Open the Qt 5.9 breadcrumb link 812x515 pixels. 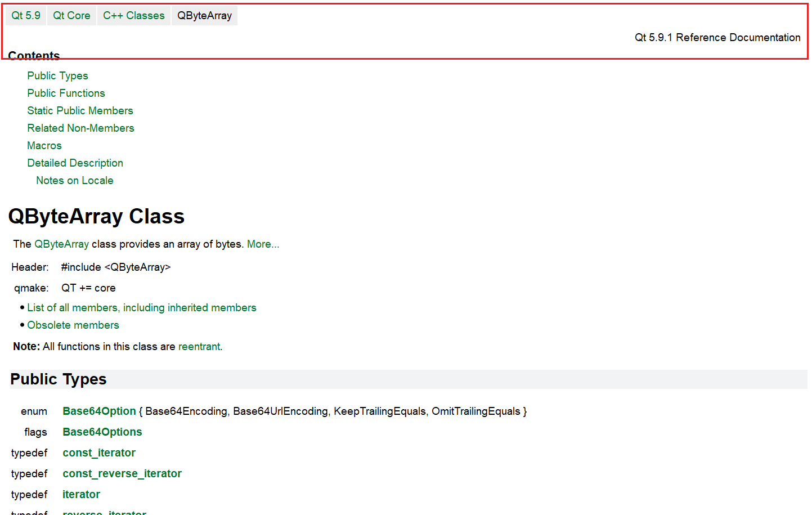pyautogui.click(x=26, y=16)
